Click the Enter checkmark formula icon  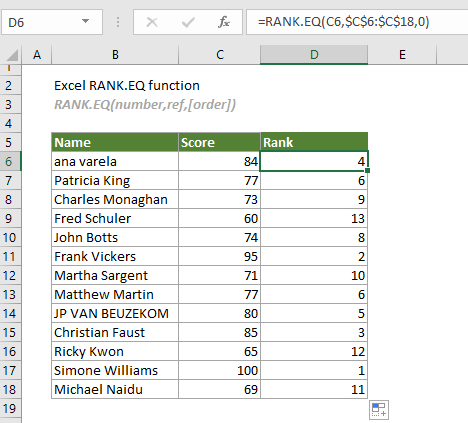coord(188,22)
